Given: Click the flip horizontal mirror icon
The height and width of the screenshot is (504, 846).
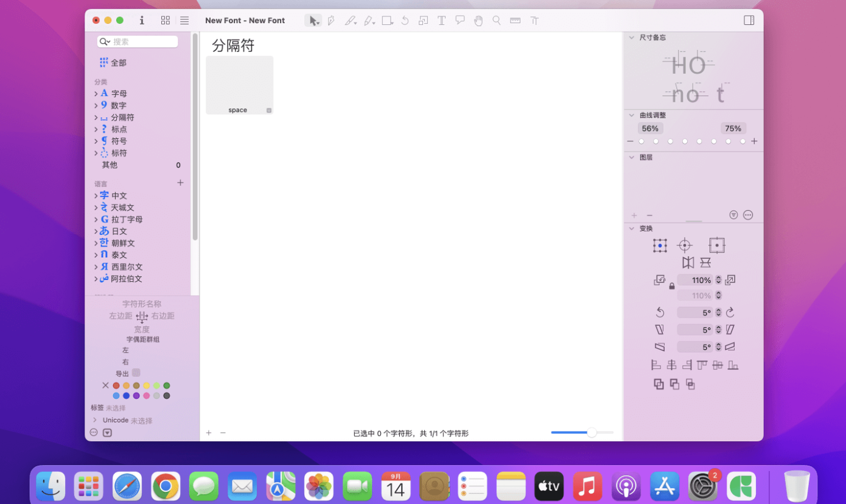Looking at the screenshot, I should pyautogui.click(x=688, y=262).
